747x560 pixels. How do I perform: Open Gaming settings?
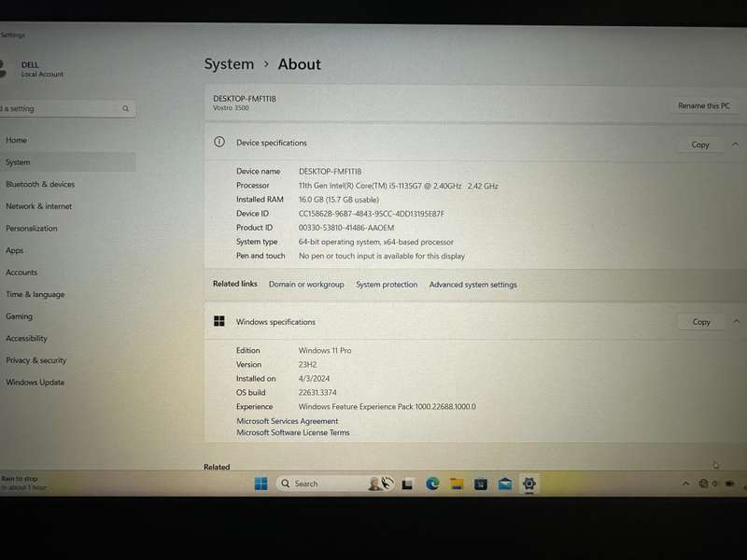(x=19, y=316)
